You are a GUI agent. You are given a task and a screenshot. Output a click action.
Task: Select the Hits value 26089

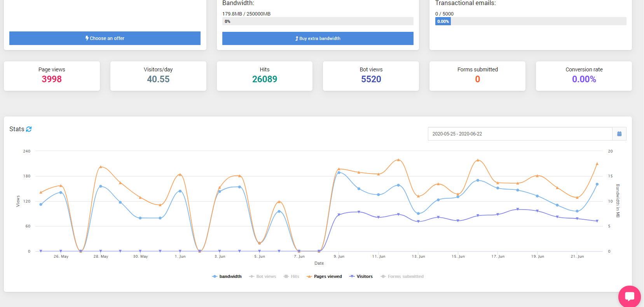coord(265,79)
